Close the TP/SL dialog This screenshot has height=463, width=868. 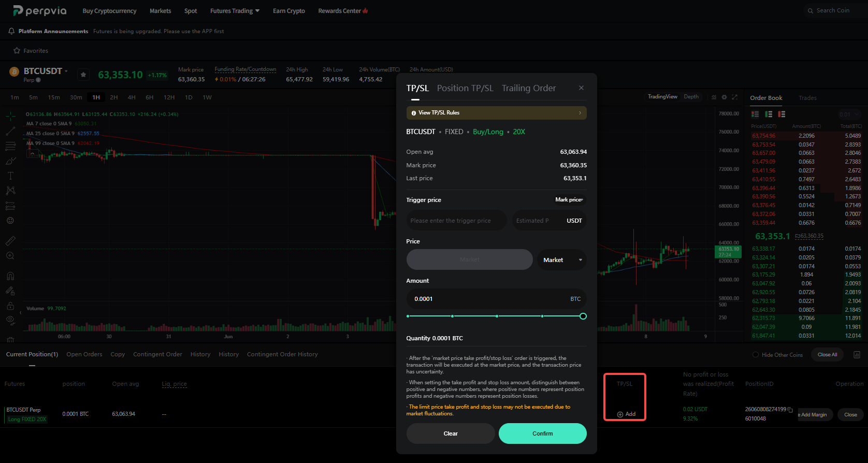581,88
